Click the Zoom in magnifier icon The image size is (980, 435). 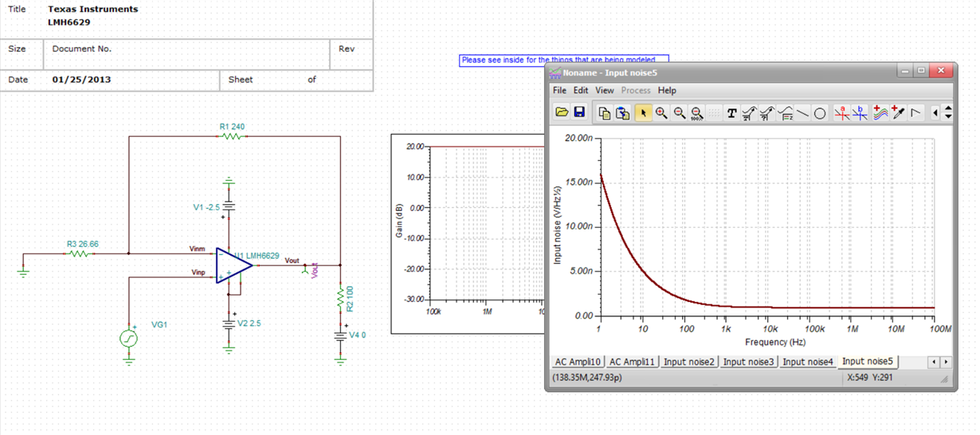pyautogui.click(x=661, y=113)
